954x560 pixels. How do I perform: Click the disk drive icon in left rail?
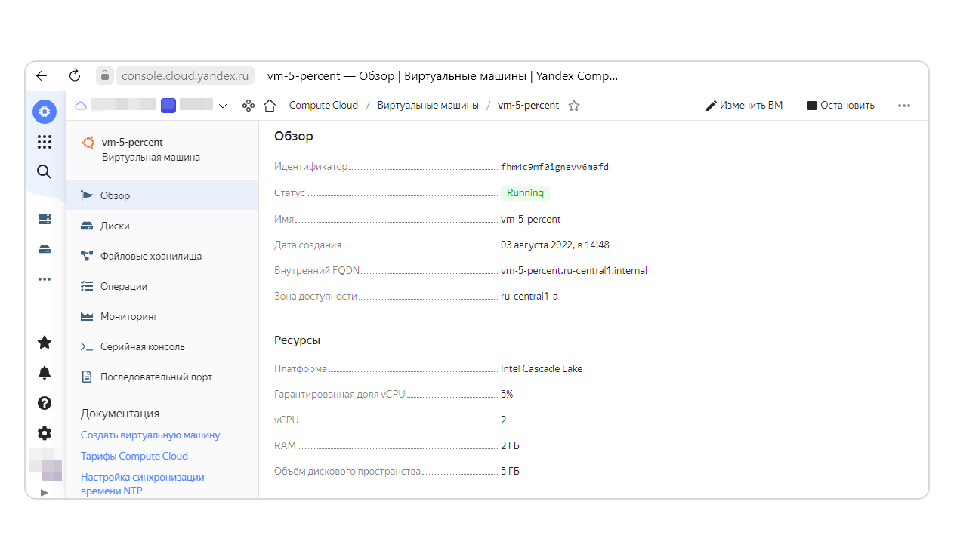pyautogui.click(x=45, y=249)
